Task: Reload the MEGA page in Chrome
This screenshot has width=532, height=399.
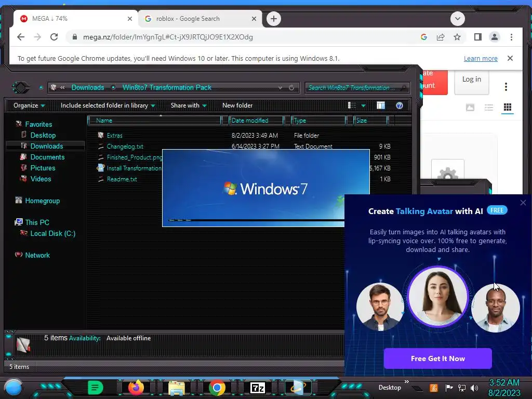Action: point(54,37)
